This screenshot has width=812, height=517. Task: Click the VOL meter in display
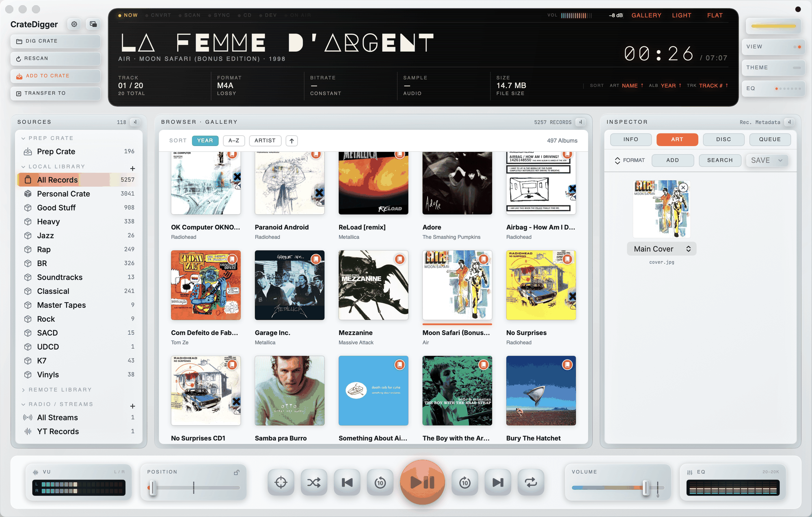click(577, 15)
